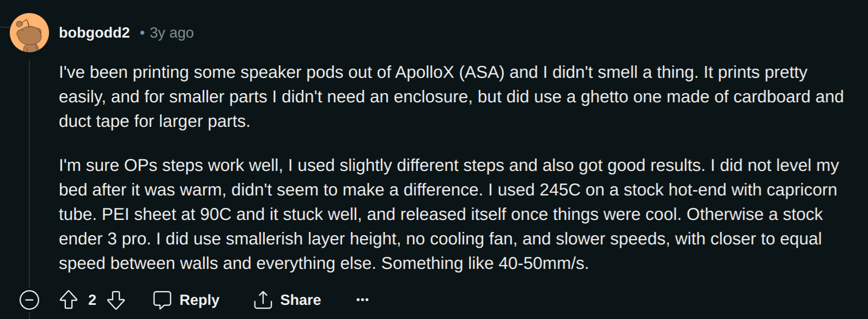
Task: Open the three-dot more options menu
Action: coord(362,299)
